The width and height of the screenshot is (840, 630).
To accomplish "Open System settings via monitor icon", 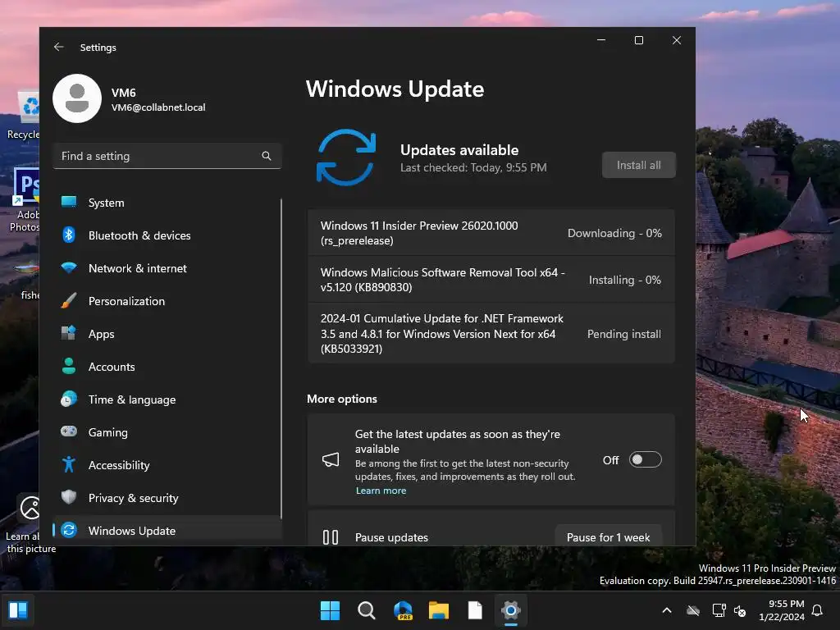I will (x=69, y=202).
